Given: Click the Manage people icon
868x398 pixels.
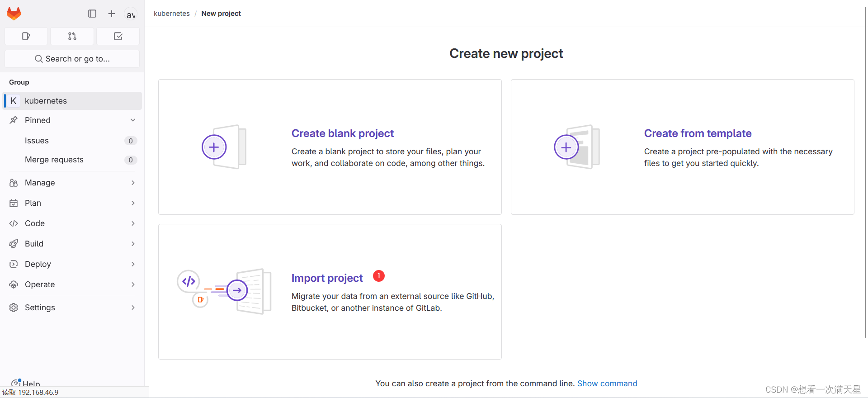Looking at the screenshot, I should click(14, 183).
